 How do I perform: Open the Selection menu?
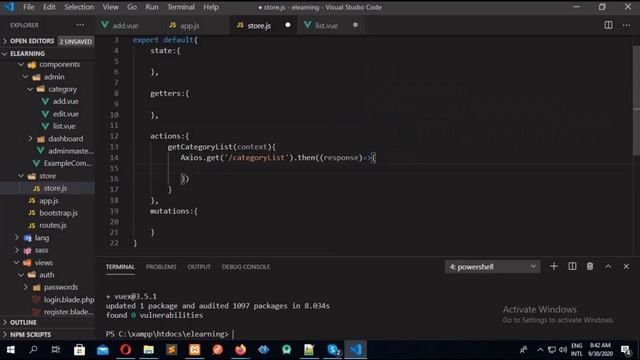(79, 7)
